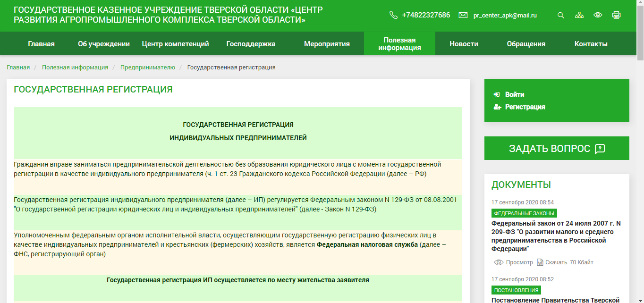
Task: Click the date 17 сентября 2020 08:54
Action: tap(523, 202)
